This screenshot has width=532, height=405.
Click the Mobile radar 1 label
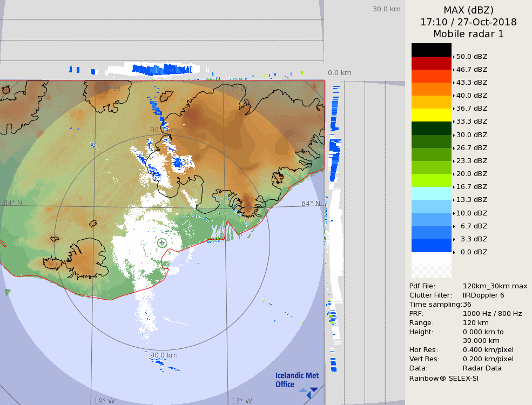coord(468,34)
